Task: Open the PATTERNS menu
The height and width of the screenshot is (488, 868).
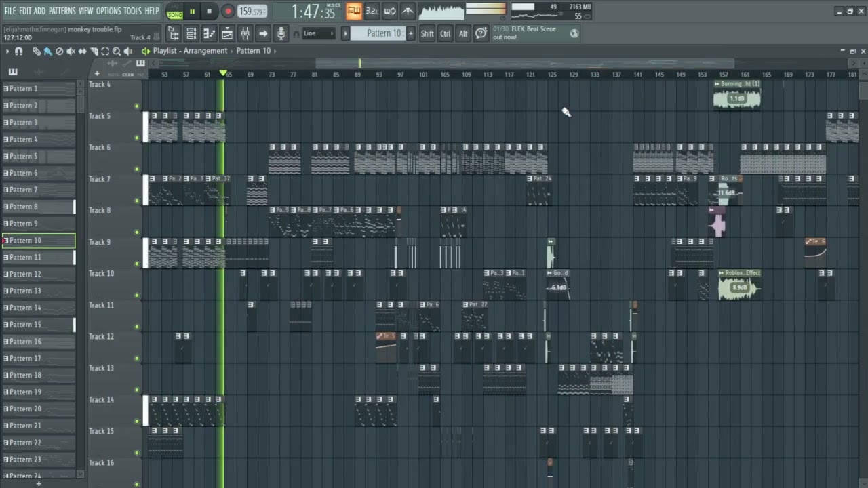Action: [62, 11]
